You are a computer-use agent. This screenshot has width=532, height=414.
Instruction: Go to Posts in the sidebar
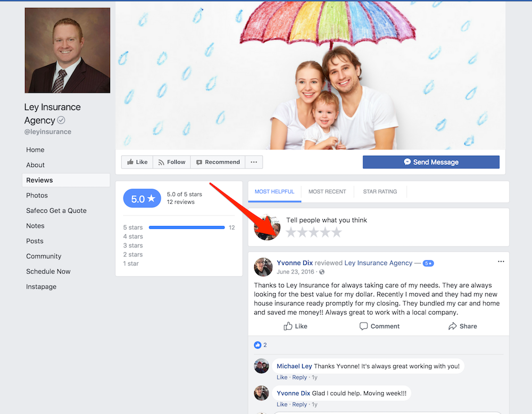pos(35,241)
